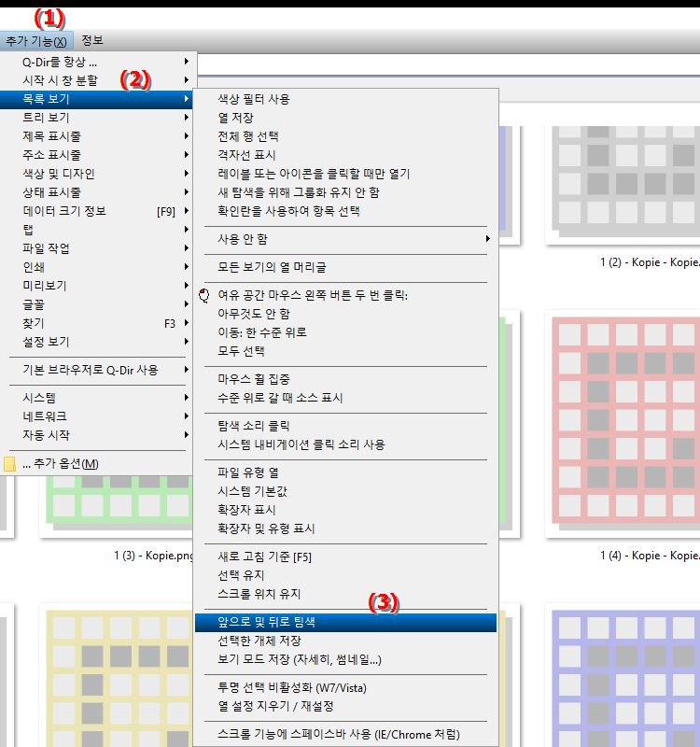Open the 시스템 submenu
The width and height of the screenshot is (700, 747).
(98, 398)
